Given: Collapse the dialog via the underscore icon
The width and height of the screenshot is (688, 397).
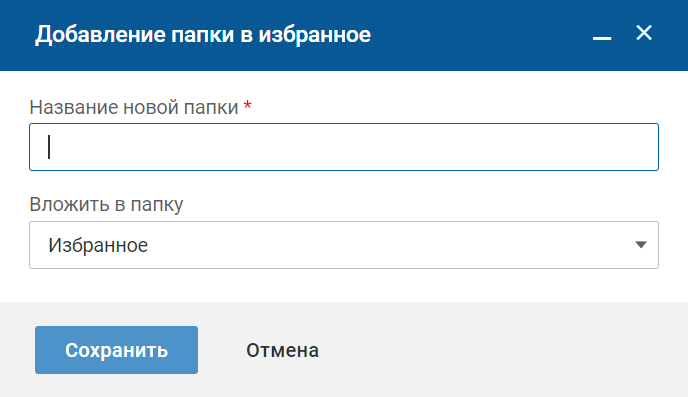Looking at the screenshot, I should 602,34.
